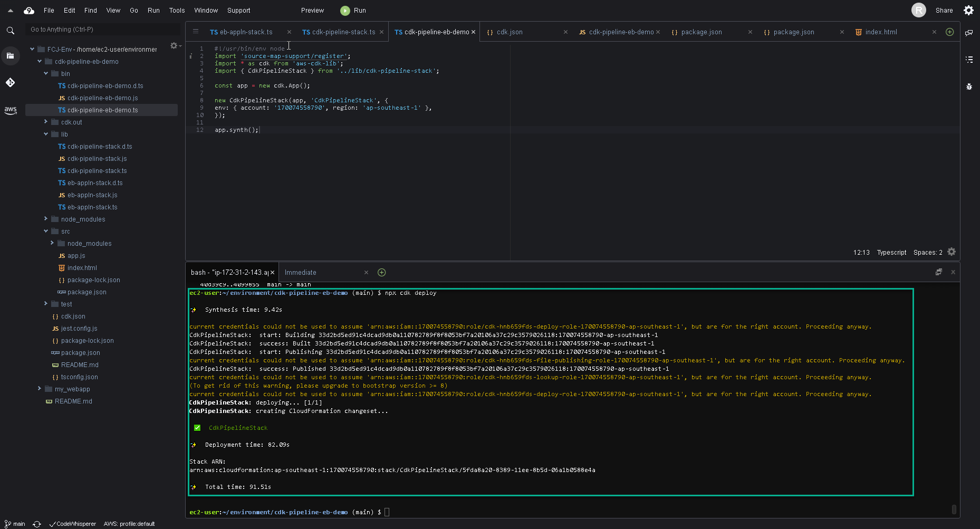This screenshot has height=529, width=980.
Task: Open the Collaborate panel icon
Action: [969, 33]
